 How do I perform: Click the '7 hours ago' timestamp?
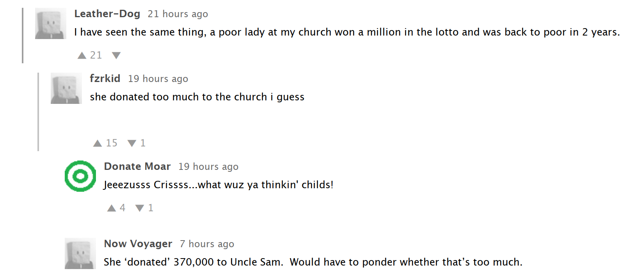tap(207, 244)
